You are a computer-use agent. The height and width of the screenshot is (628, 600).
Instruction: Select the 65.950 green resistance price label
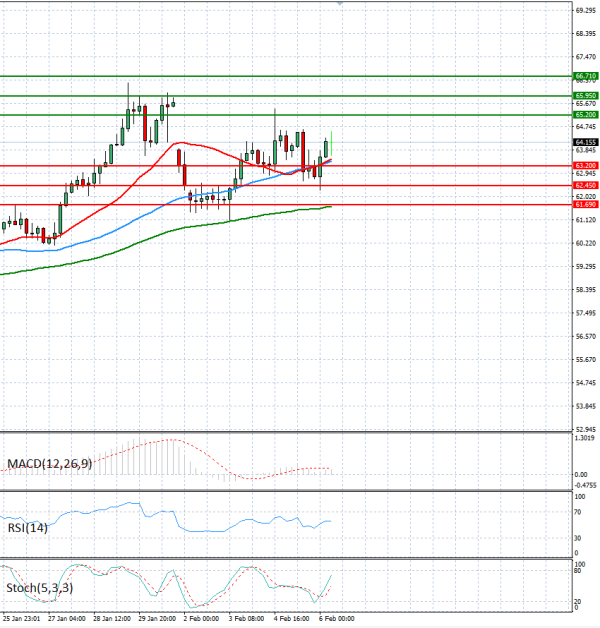coord(585,96)
